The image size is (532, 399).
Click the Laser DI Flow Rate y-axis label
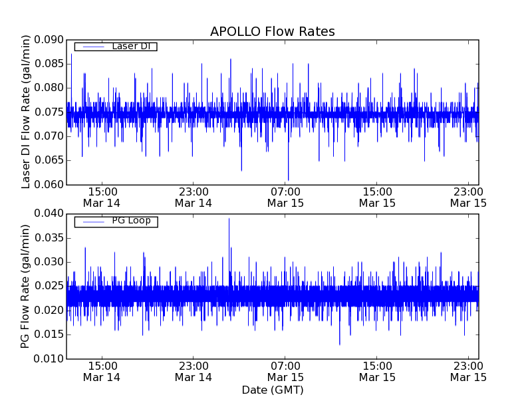click(27, 112)
